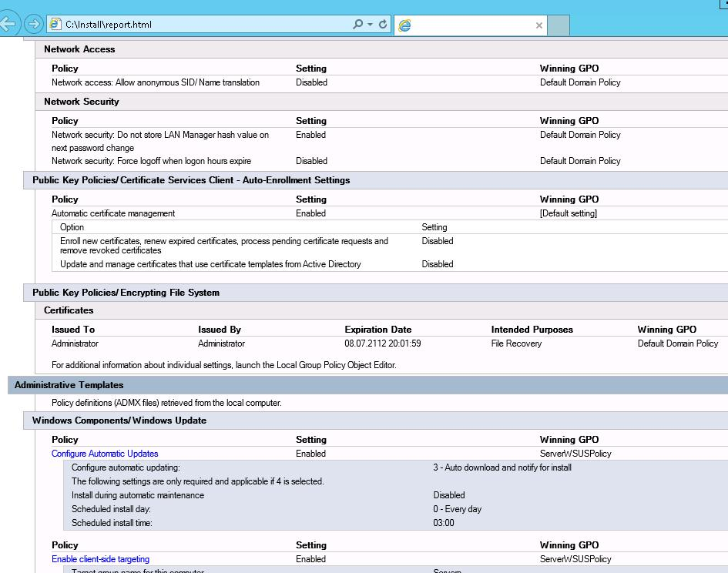Collapse the Public Key Policies/Encrypting File System section

[x=126, y=293]
